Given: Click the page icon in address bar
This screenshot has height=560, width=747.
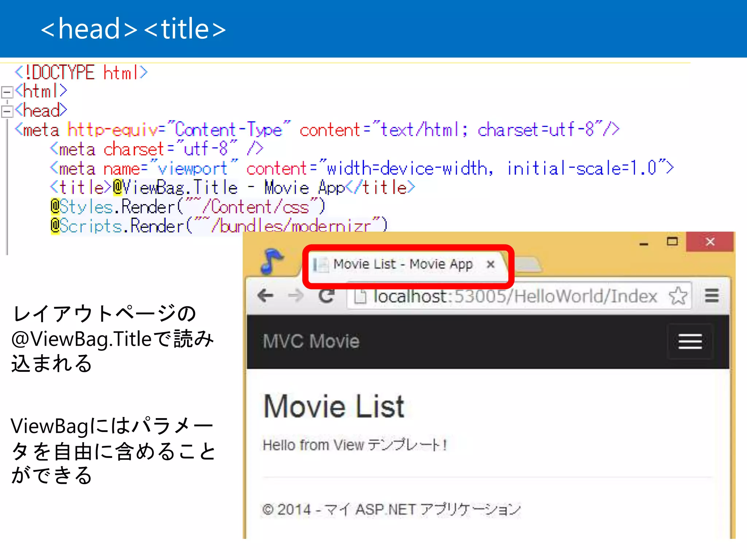Looking at the screenshot, I should (360, 296).
